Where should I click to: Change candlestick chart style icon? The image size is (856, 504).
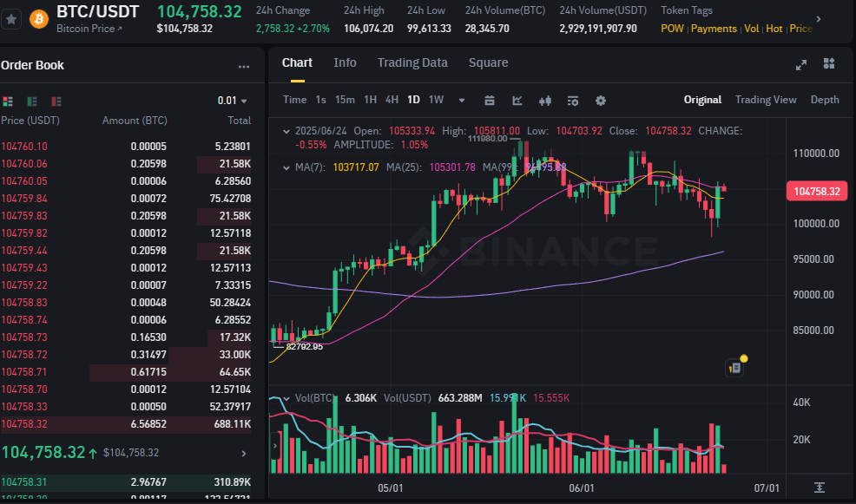pyautogui.click(x=545, y=101)
